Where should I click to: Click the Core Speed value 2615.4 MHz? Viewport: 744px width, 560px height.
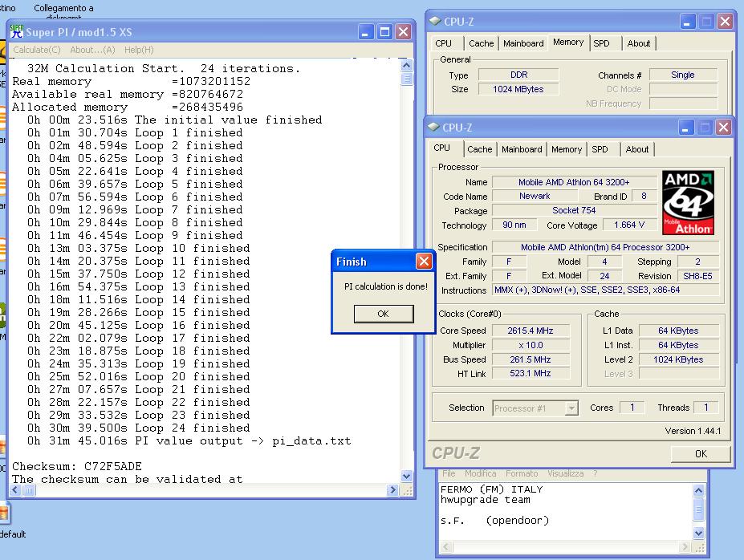pos(531,331)
